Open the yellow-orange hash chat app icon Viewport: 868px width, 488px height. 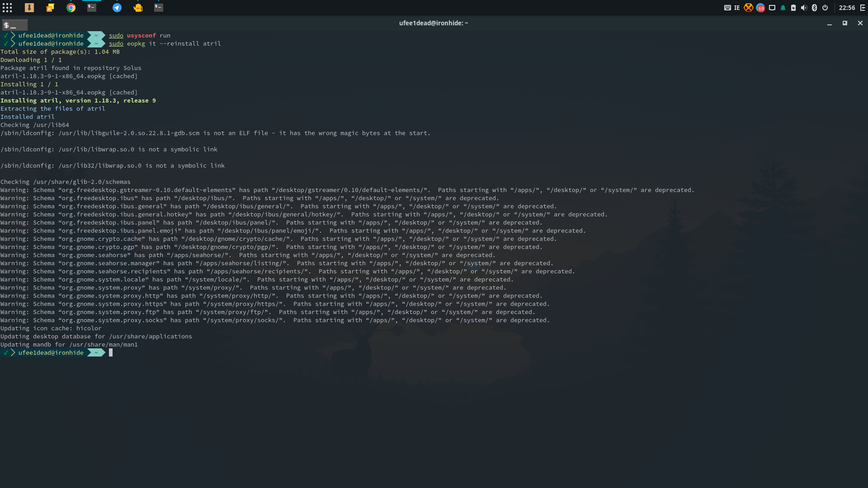click(x=50, y=8)
